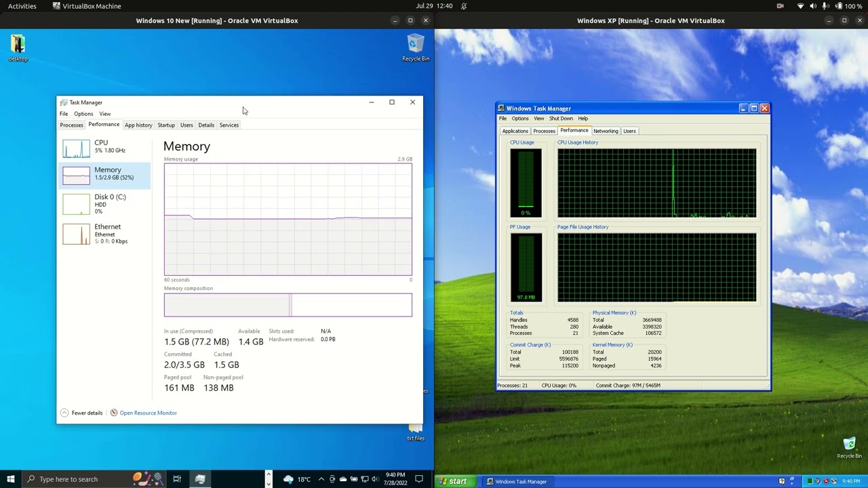This screenshot has height=488, width=868.
Task: Open the OneDrive cloud icon in Windows 10 tray
Action: 343,479
